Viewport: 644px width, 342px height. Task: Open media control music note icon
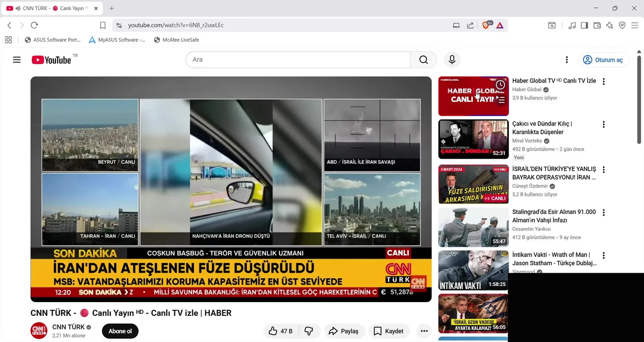point(572,25)
